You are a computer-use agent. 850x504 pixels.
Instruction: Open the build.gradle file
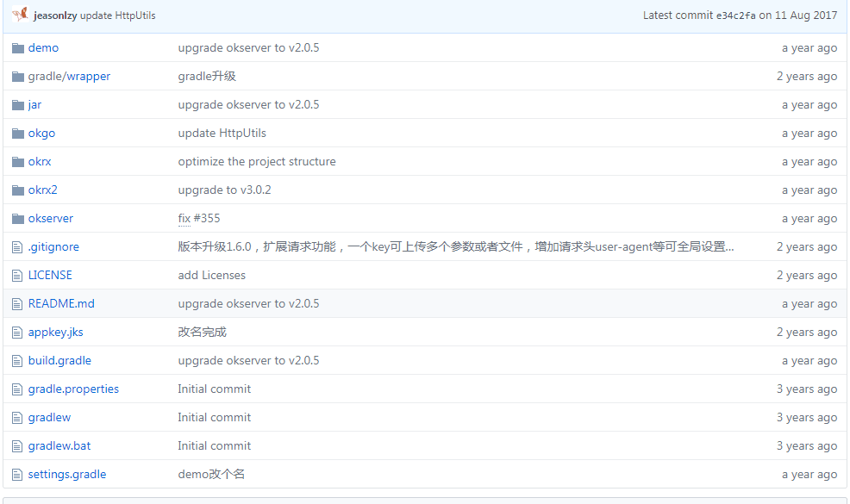click(x=59, y=360)
